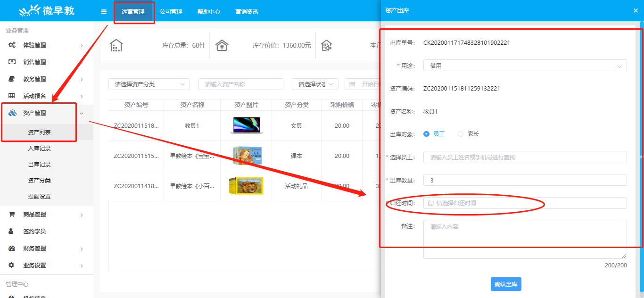Viewport: 644px width, 298px height.
Task: Open the 用途 dropdown showing 借用
Action: coord(525,66)
